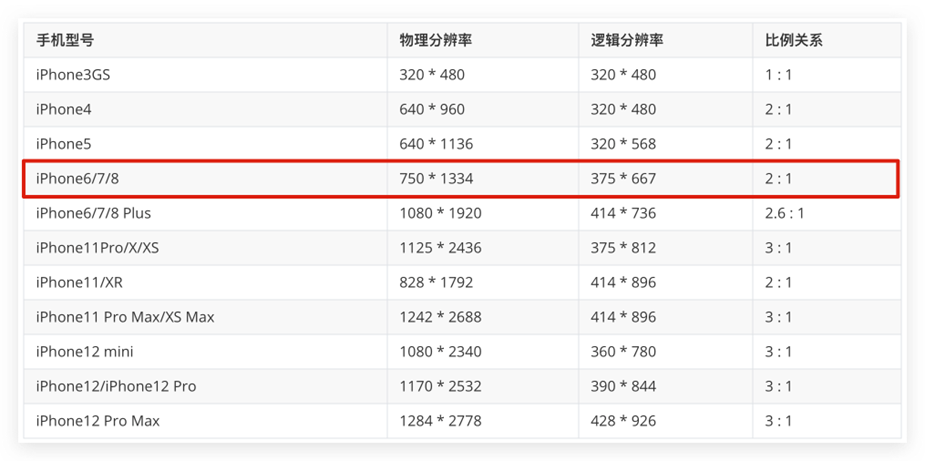The image size is (925, 461).
Task: Select the iPhone11Pro/X/XS cell
Action: [97, 248]
